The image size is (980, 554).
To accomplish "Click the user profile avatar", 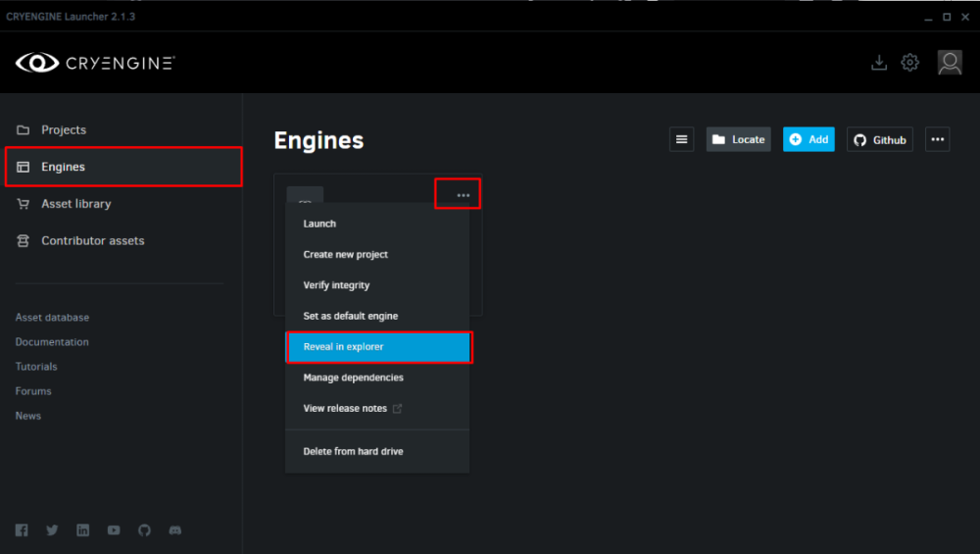I will [949, 63].
